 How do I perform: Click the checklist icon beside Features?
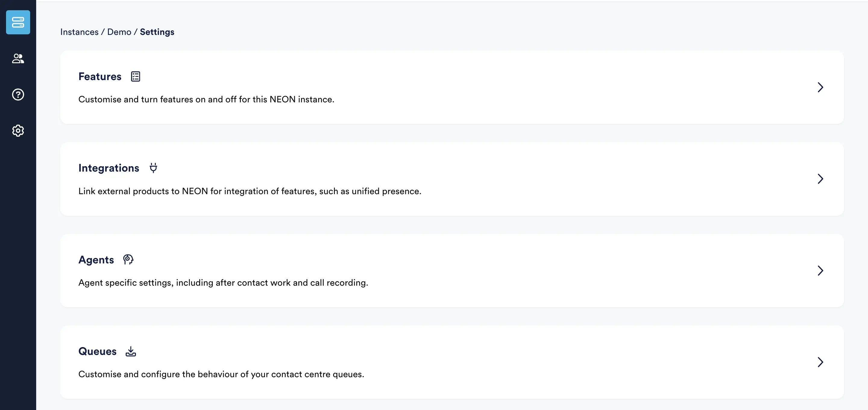(x=135, y=76)
